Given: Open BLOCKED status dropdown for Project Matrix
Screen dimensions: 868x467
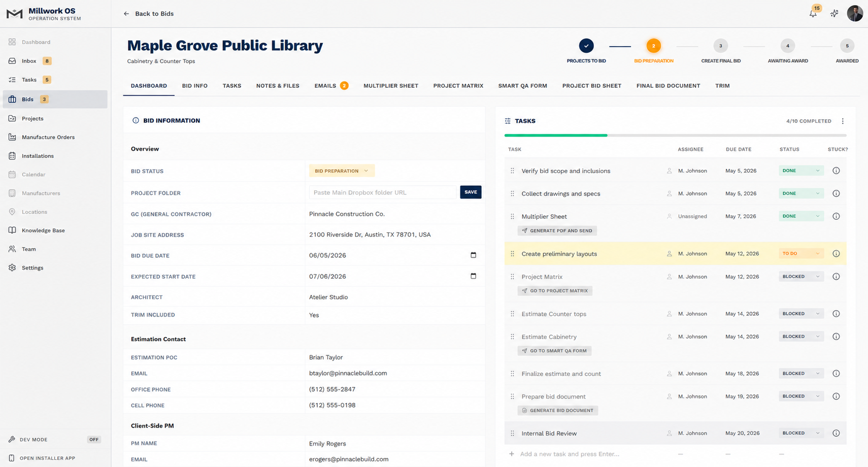Looking at the screenshot, I should (801, 277).
